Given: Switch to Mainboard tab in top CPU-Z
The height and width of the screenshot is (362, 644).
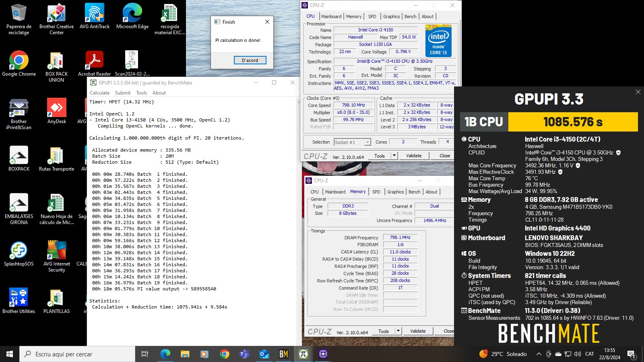Looking at the screenshot, I should [x=331, y=16].
